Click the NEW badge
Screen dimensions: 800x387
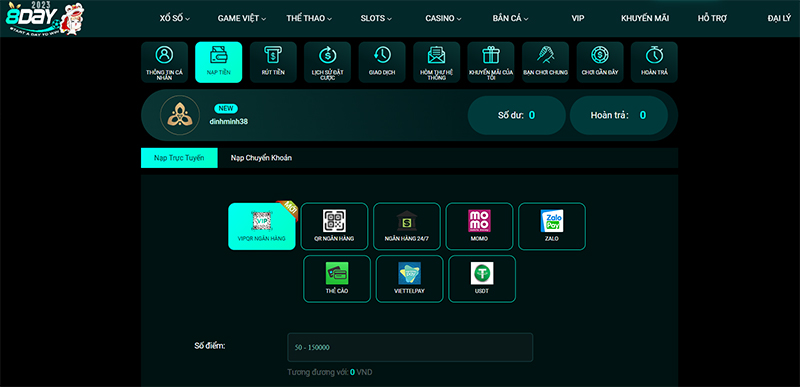[x=226, y=109]
